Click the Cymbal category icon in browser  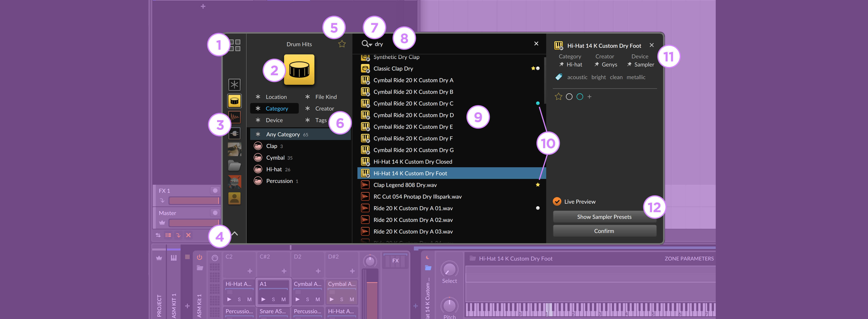pos(258,157)
